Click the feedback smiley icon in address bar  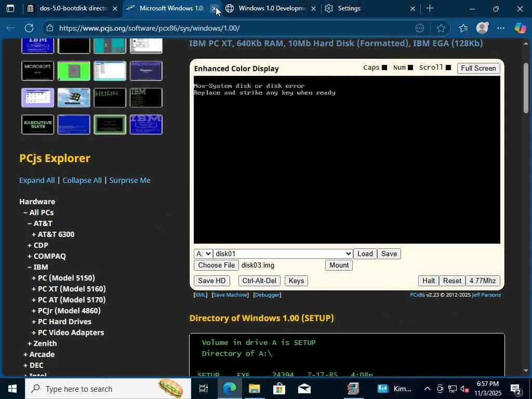click(x=420, y=28)
